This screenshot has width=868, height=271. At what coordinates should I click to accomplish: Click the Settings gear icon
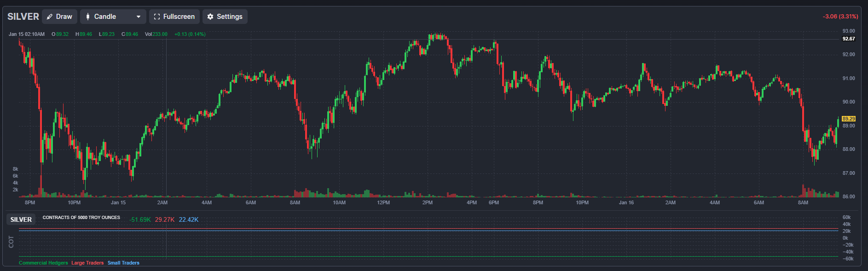pyautogui.click(x=210, y=17)
